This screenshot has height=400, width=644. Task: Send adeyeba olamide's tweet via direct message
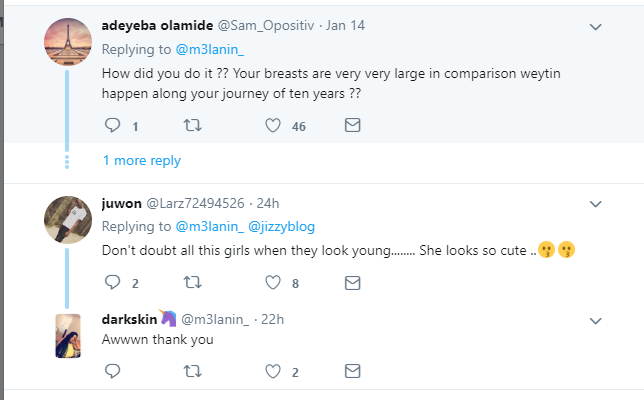[352, 126]
